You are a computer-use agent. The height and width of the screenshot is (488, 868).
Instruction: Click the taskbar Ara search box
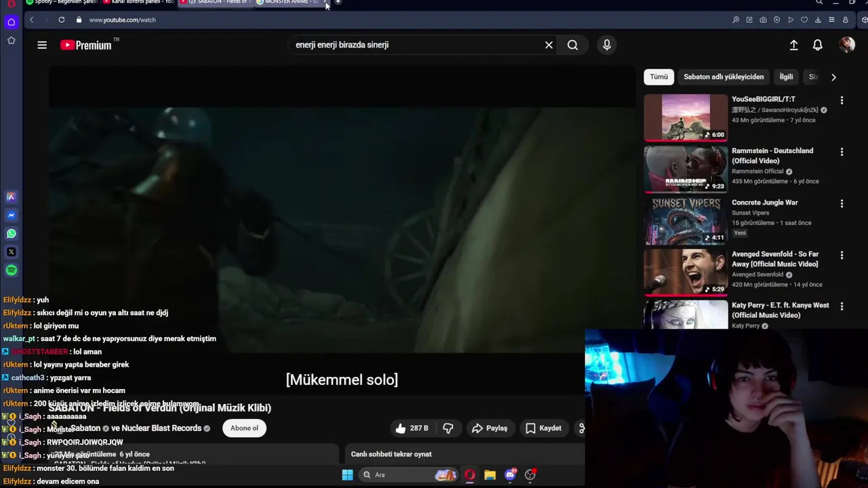(408, 474)
